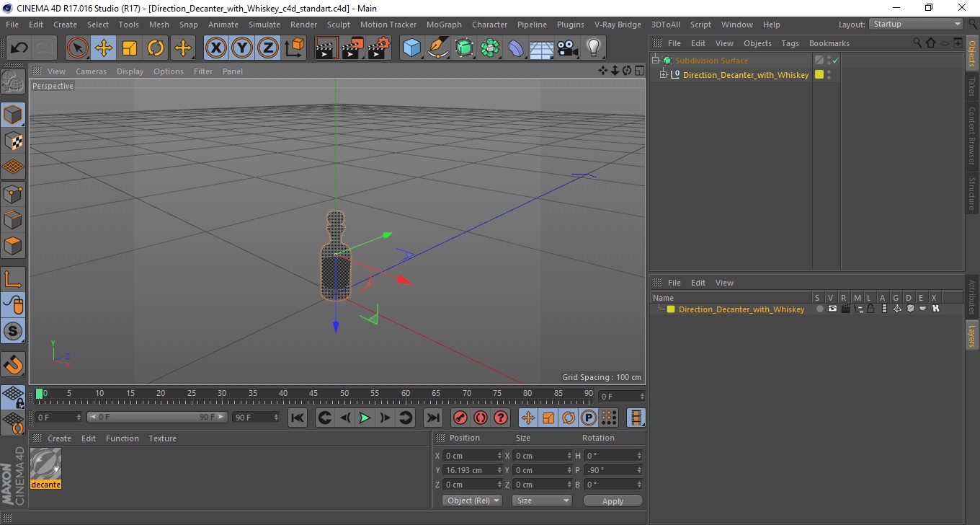Toggle Y axis lock
Image resolution: width=980 pixels, height=525 pixels.
pos(242,48)
